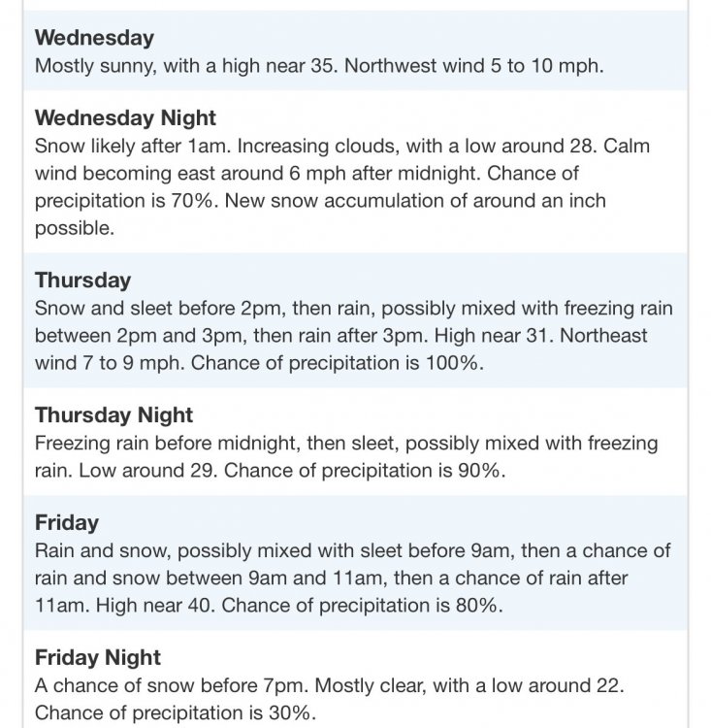711x728 pixels.
Task: Click the 'Snow likely after 1am' sentence
Action: (x=133, y=147)
